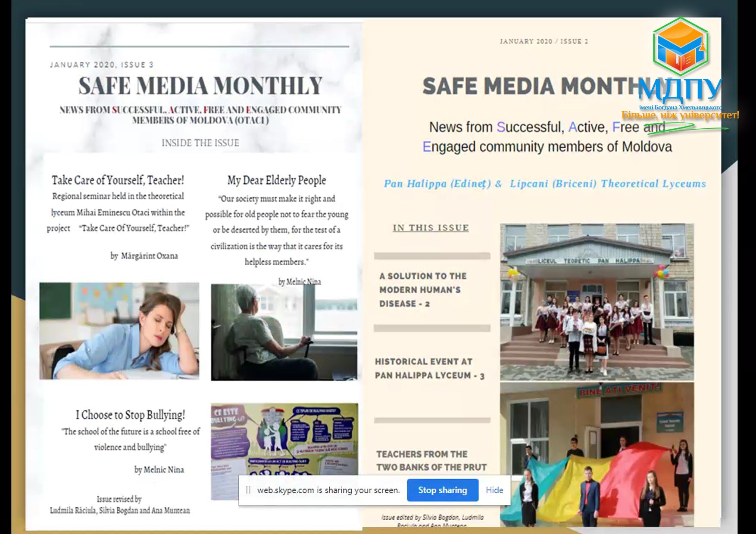This screenshot has width=756, height=534.
Task: Click the MDPU cube logo
Action: 681,47
